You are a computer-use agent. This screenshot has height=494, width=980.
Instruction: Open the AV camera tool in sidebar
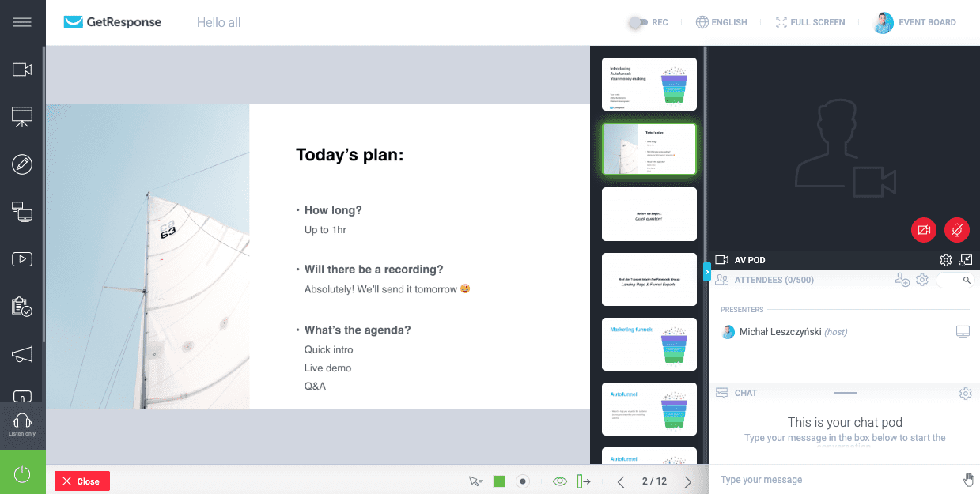[x=22, y=70]
